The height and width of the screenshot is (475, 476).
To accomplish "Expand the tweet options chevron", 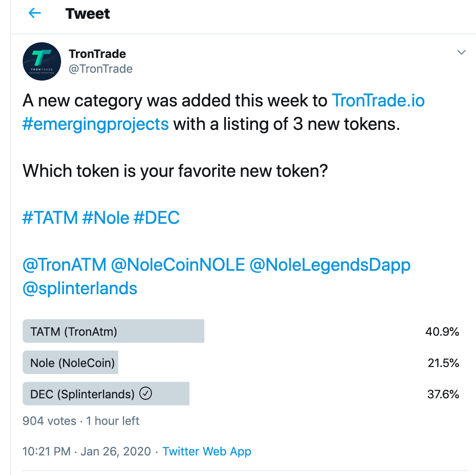I will [x=462, y=52].
